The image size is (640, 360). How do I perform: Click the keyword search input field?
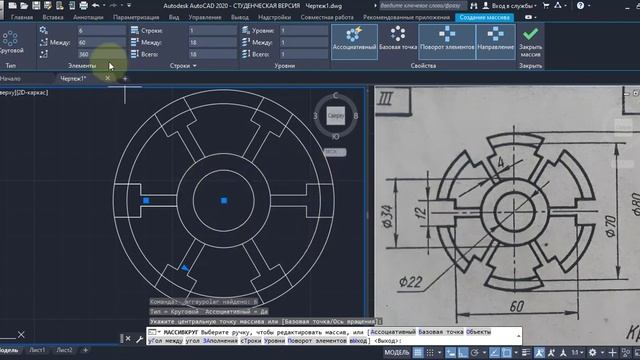[x=422, y=6]
